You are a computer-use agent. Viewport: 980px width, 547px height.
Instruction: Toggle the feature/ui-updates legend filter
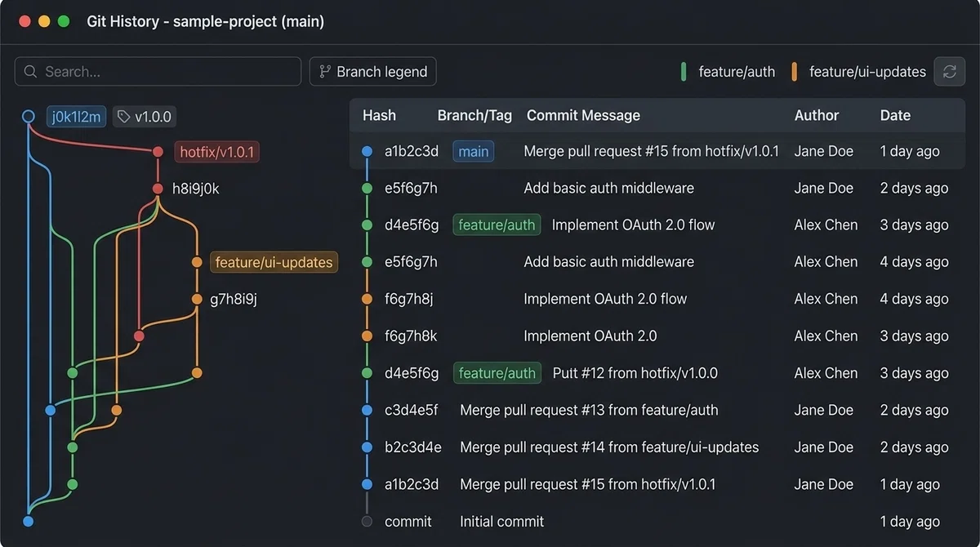click(x=860, y=72)
